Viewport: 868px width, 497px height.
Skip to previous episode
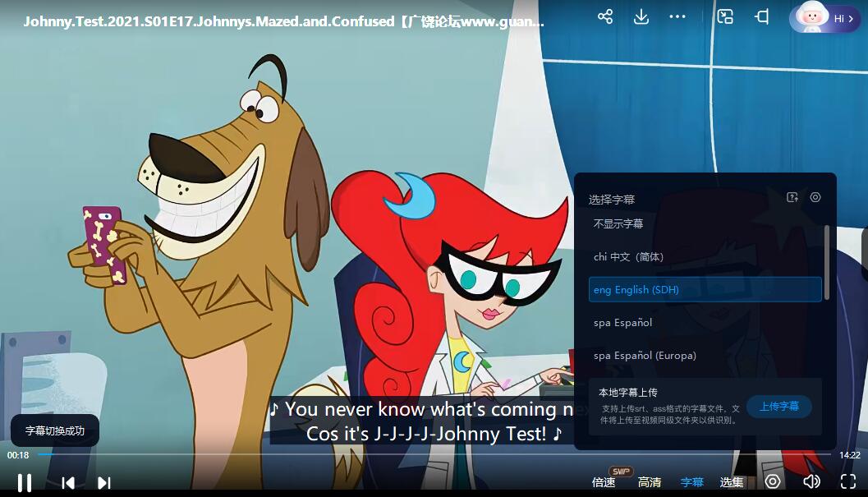[68, 483]
